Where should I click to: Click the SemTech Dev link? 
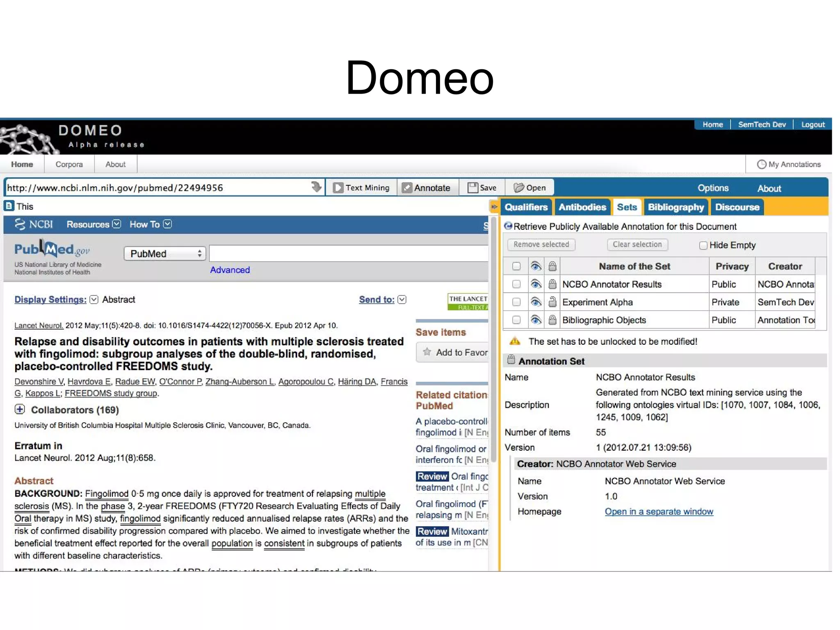tap(762, 124)
